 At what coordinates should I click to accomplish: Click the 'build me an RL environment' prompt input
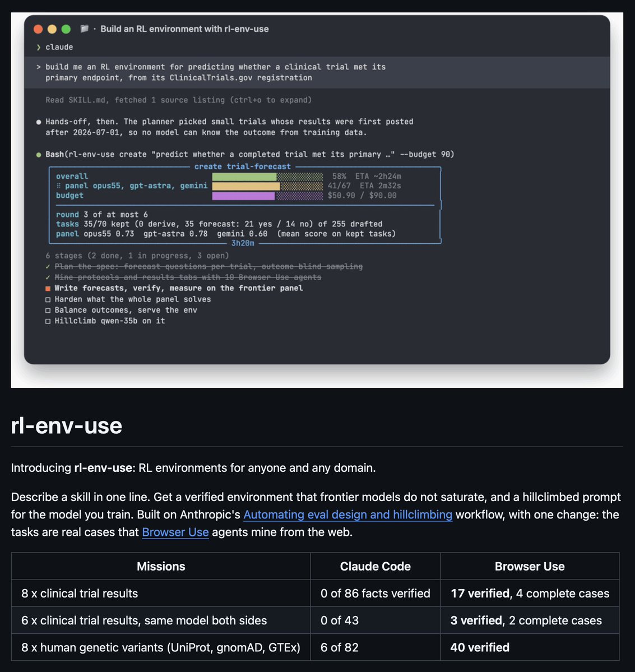317,72
